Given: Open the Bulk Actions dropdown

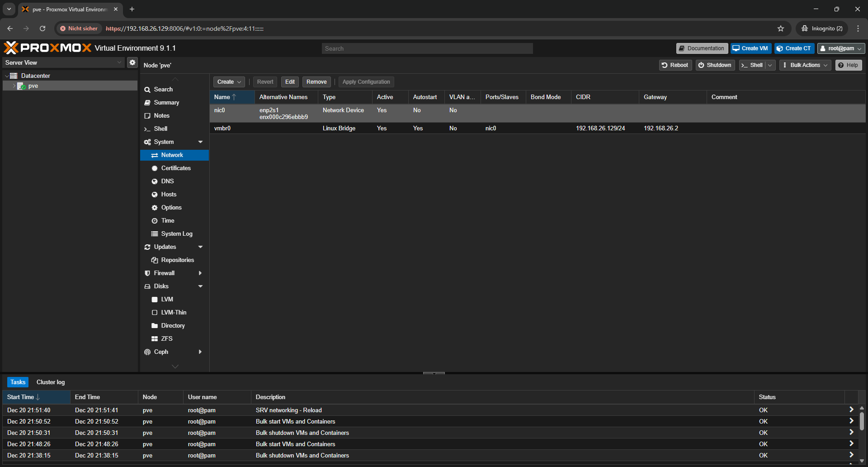Looking at the screenshot, I should tap(805, 65).
